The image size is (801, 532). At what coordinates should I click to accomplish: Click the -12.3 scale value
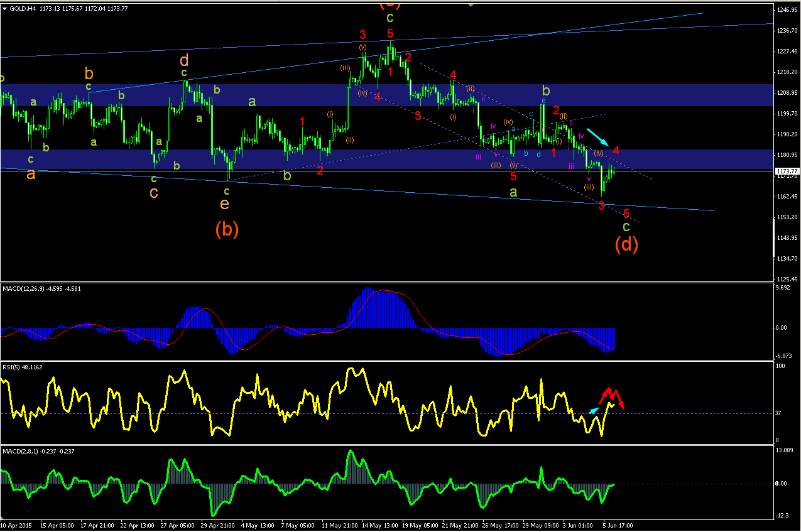point(783,516)
